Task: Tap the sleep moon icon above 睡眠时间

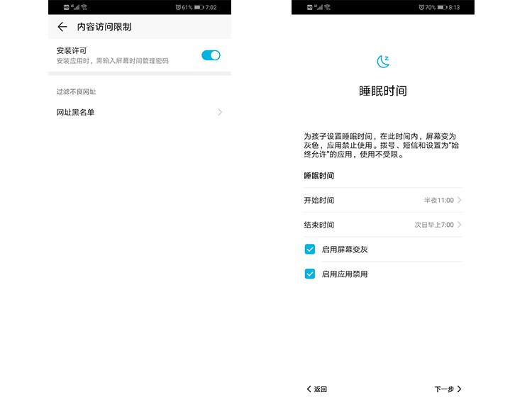Action: point(383,62)
